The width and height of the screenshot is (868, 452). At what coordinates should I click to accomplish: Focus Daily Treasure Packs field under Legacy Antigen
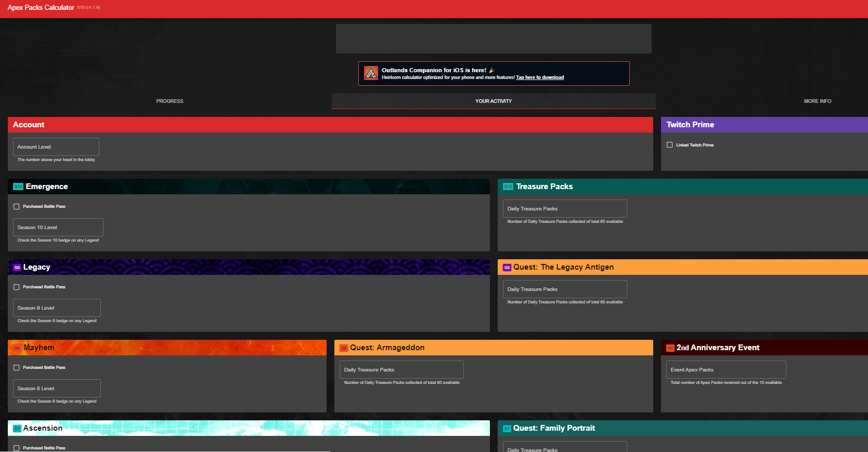(565, 289)
